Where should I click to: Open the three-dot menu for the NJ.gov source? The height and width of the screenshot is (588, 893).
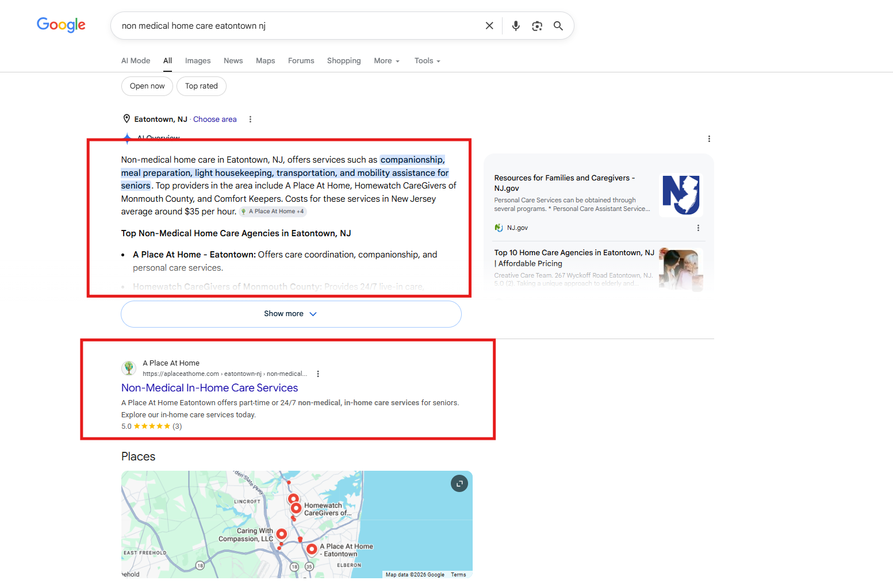coord(698,228)
